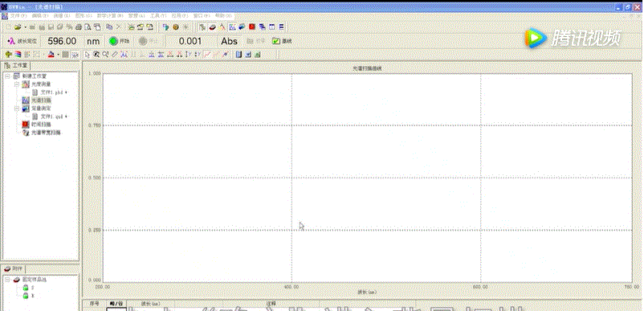This screenshot has height=311, width=644.
Task: Select 时间扫描 in workspace tree
Action: point(41,125)
